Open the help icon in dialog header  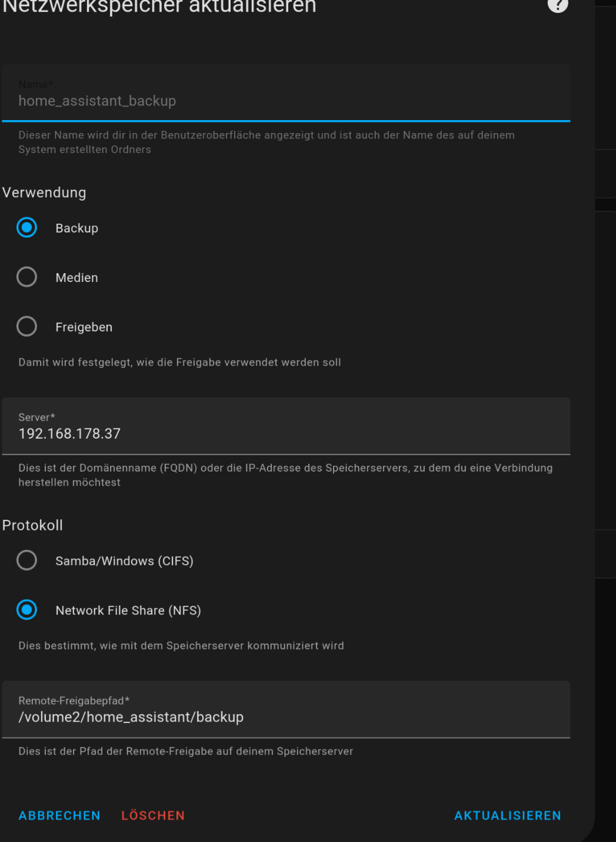557,5
